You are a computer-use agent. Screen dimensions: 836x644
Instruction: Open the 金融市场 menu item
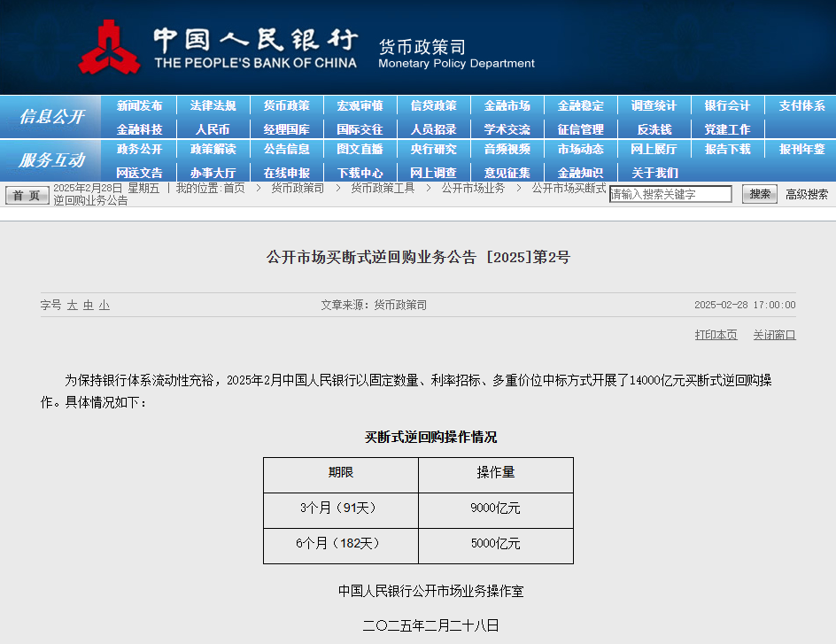[x=507, y=105]
